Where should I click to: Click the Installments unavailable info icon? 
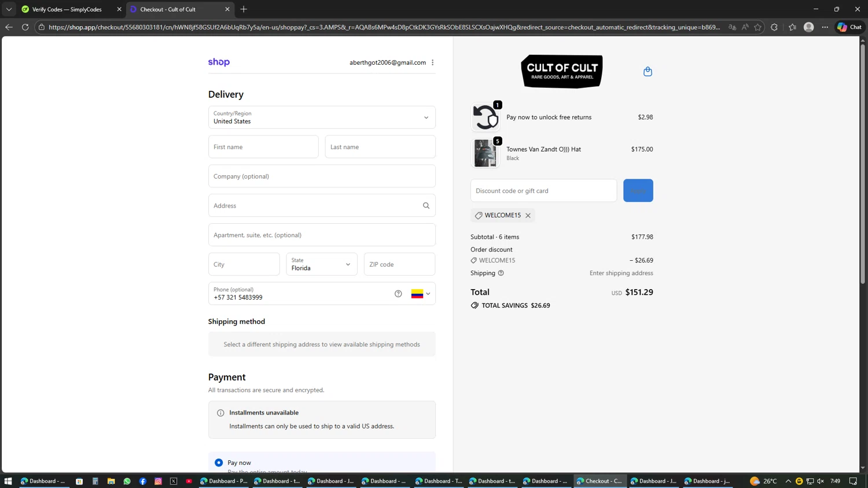tap(220, 413)
